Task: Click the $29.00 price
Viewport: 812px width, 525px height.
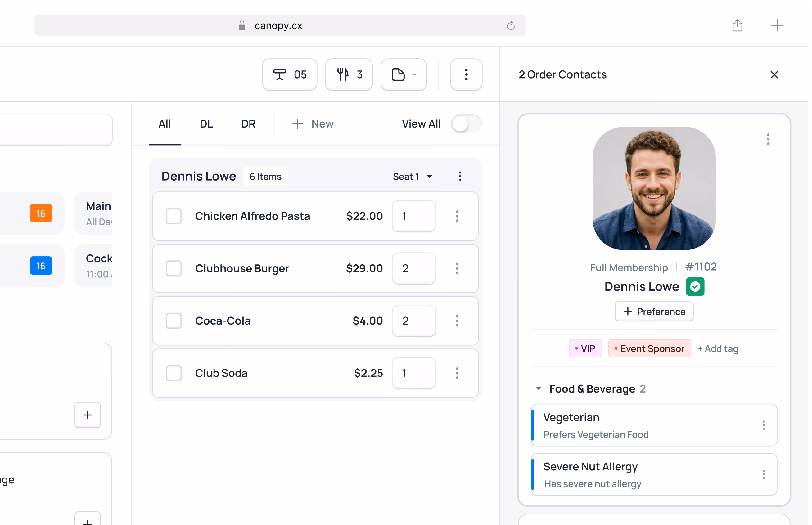Action: [364, 269]
